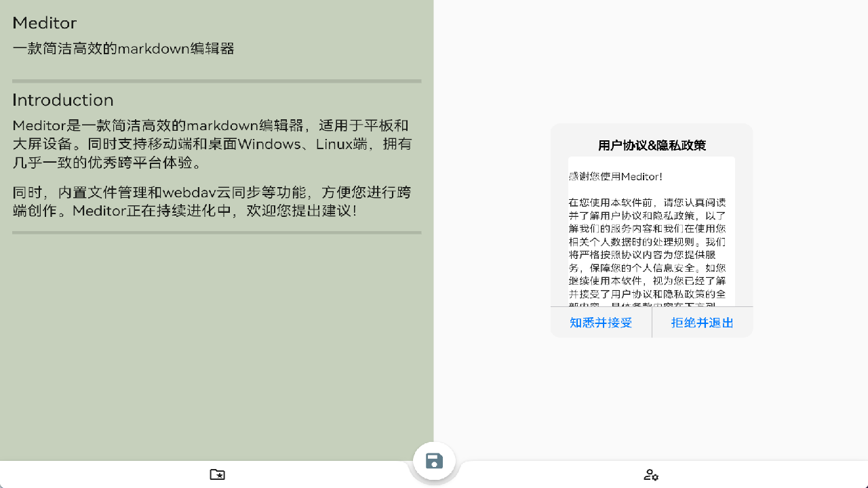Click the subtitle 一款简洁高效的markdown编辑器

click(x=123, y=48)
